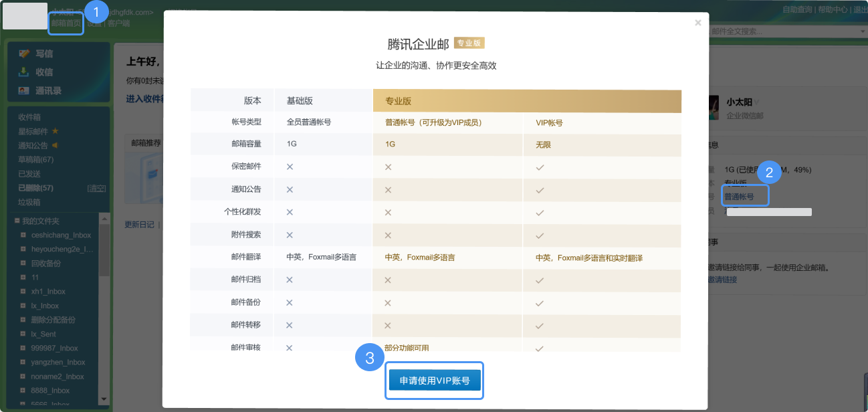Select the 999987_Inbox folder
This screenshot has height=412, width=868.
point(55,348)
